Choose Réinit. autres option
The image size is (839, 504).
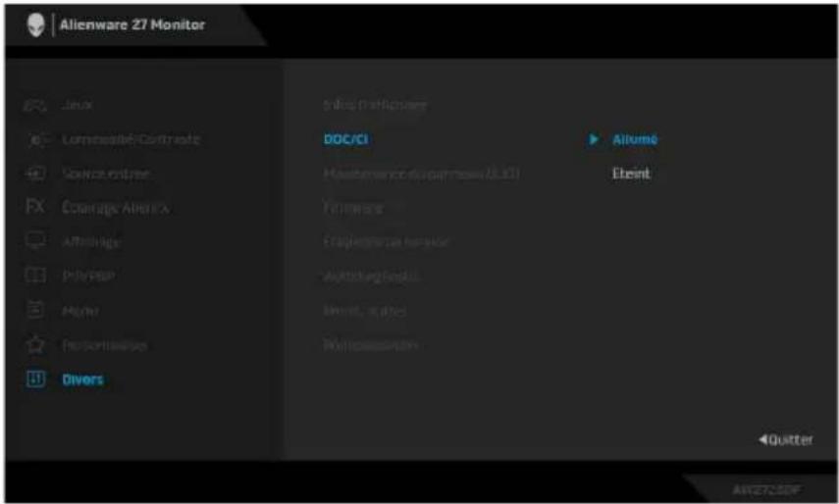tap(364, 311)
